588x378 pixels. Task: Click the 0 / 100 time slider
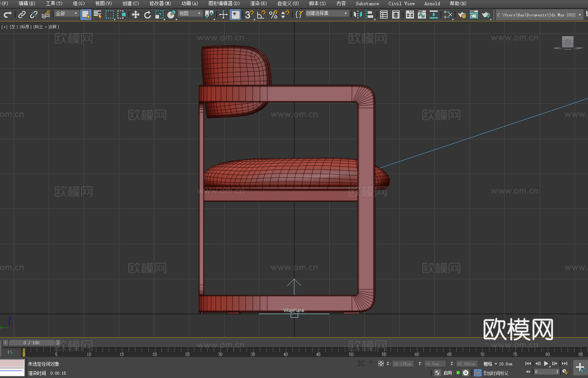click(x=32, y=343)
